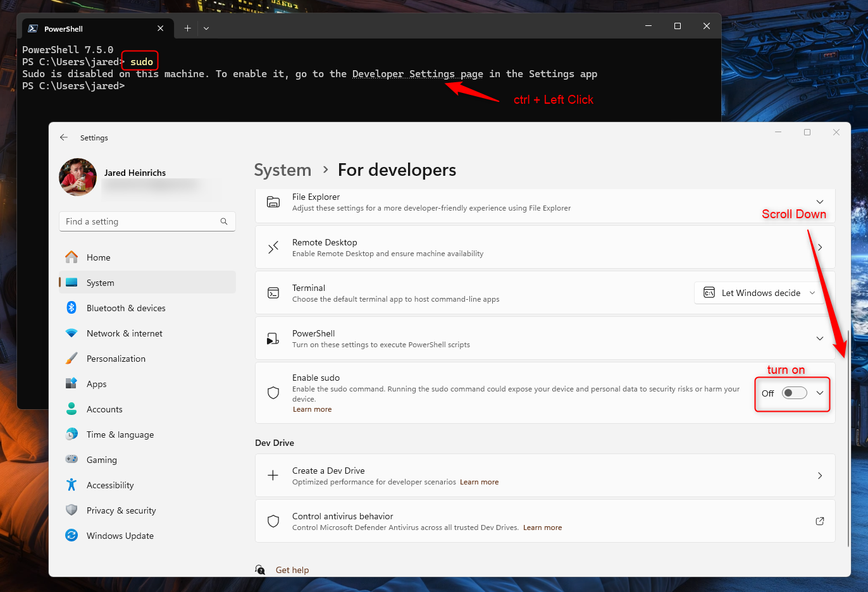Open a new terminal tab

[187, 28]
